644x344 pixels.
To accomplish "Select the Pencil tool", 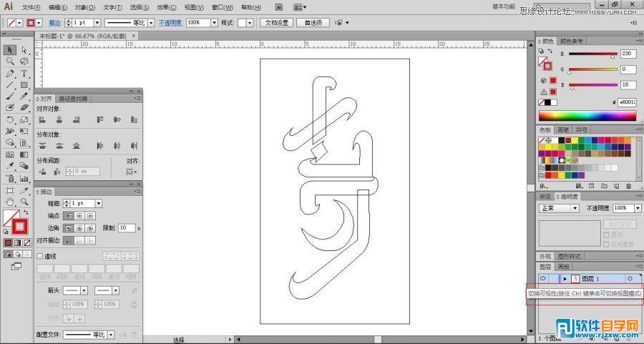I will pos(24,97).
